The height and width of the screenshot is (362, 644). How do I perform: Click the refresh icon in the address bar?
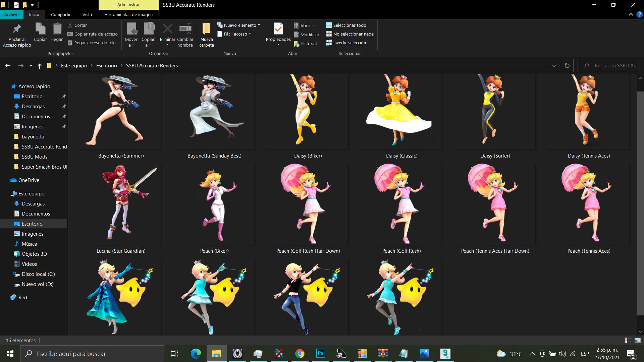coord(567,65)
